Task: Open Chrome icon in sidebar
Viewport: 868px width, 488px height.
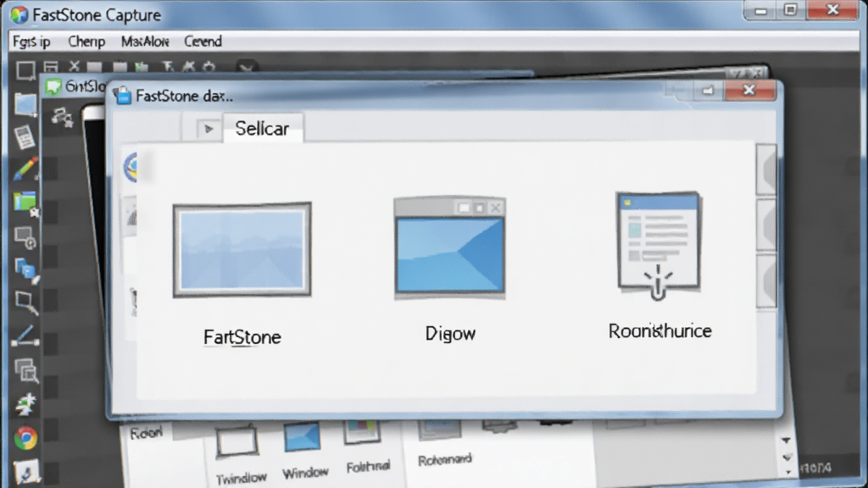Action: (x=25, y=438)
